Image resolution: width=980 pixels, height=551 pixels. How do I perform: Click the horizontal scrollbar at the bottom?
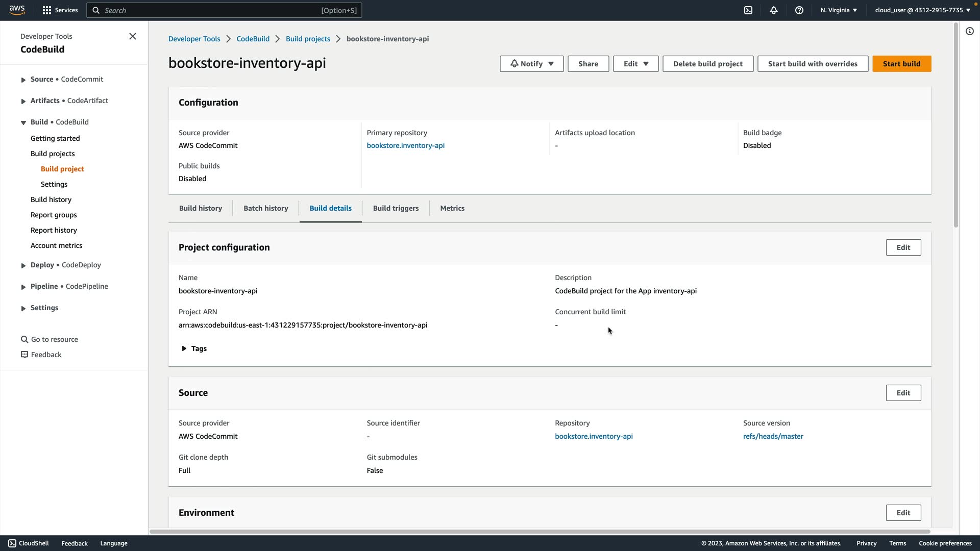(539, 532)
